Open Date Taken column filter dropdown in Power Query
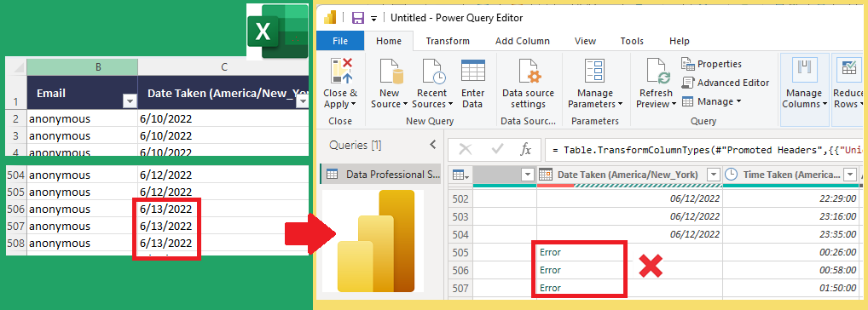Image resolution: width=868 pixels, height=310 pixels. click(714, 175)
